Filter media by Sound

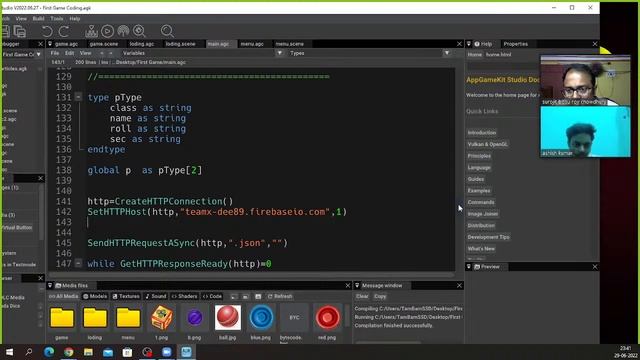[x=156, y=296]
